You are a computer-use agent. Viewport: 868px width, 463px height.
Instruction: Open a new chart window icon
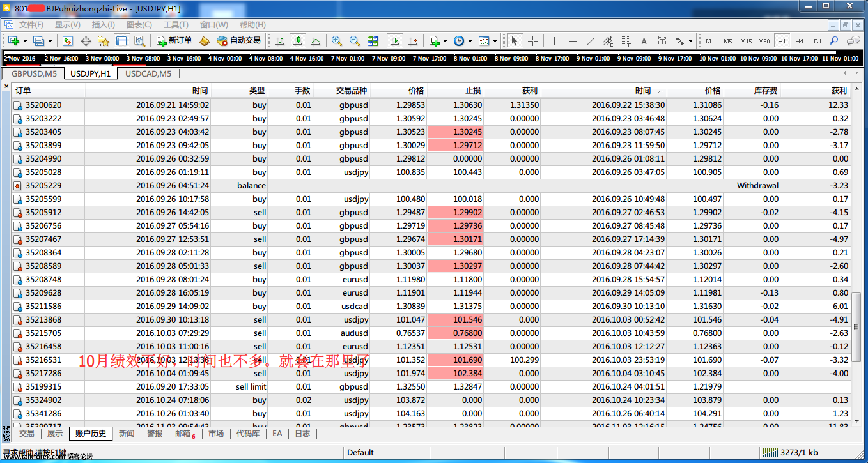tap(13, 41)
